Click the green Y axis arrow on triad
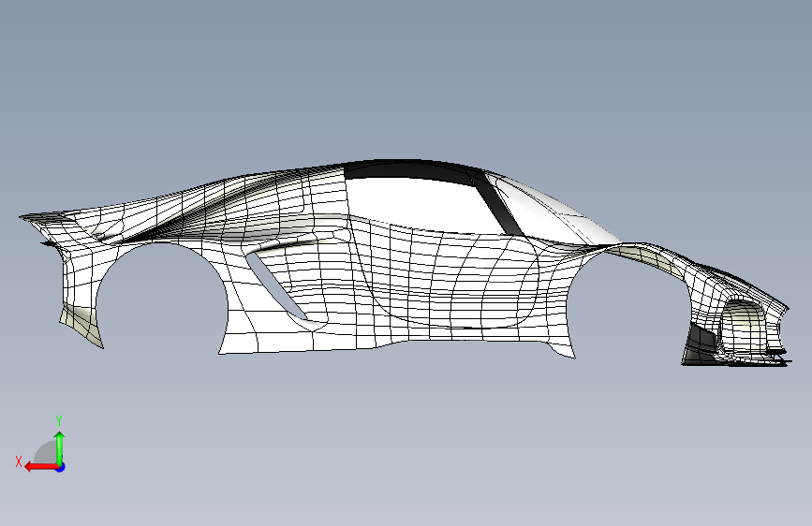 point(60,448)
